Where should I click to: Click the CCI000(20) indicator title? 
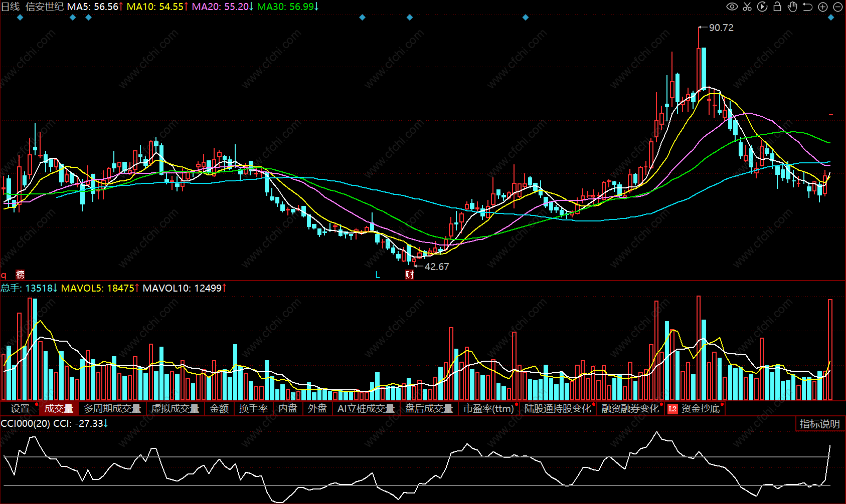pyautogui.click(x=25, y=423)
